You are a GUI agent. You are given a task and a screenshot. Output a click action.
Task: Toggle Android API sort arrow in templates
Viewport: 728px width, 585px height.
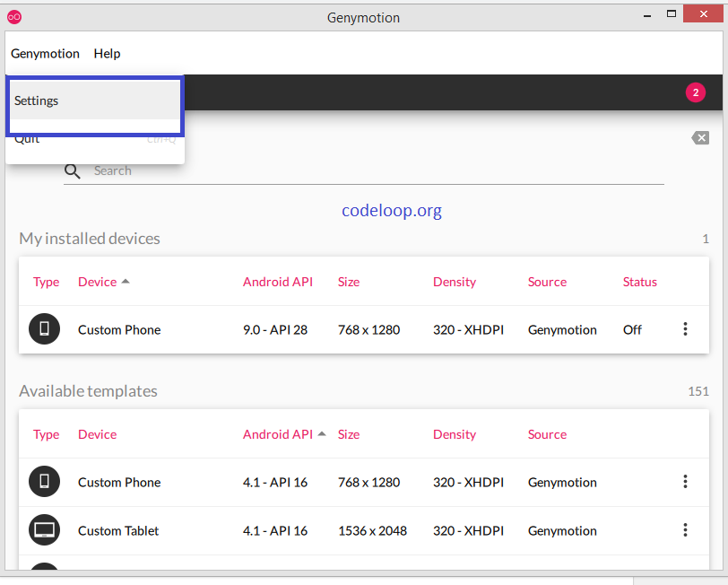pos(322,433)
